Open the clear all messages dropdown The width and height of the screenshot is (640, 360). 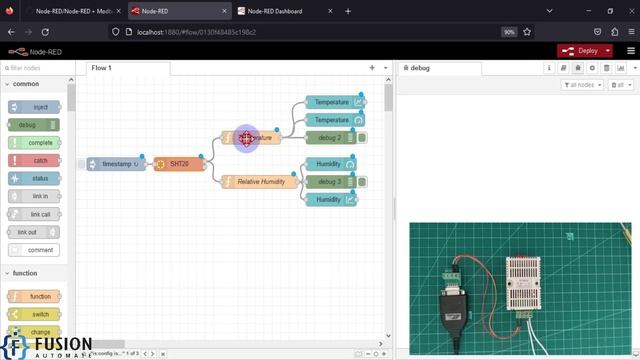[621, 85]
